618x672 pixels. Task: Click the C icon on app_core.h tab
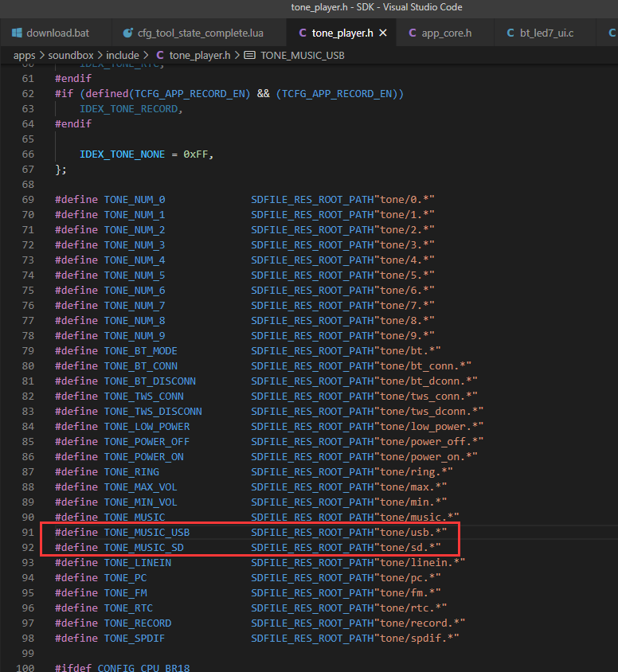[x=413, y=33]
